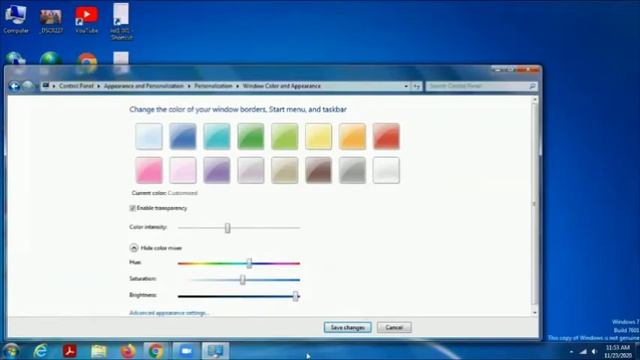Open Zoom from the taskbar
Image resolution: width=640 pixels, height=360 pixels.
click(186, 351)
